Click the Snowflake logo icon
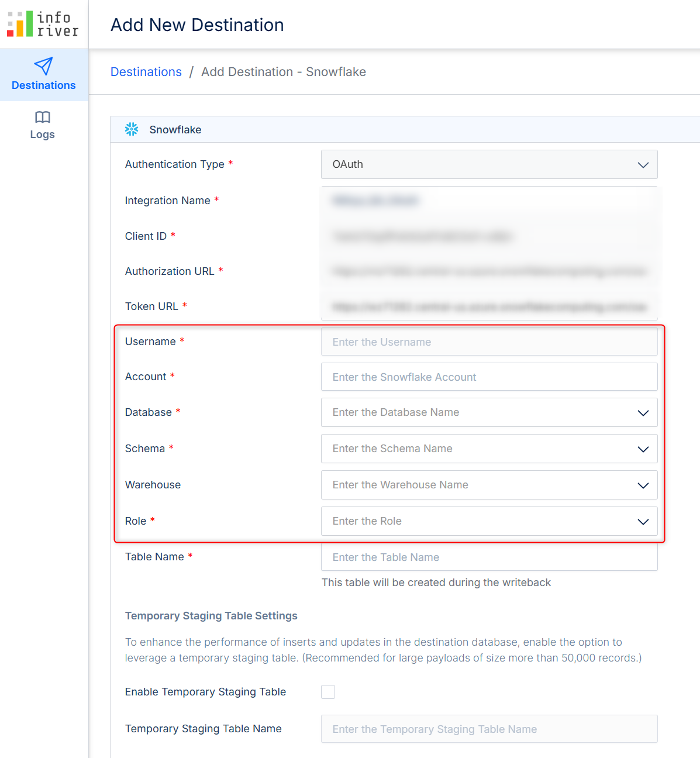 pos(132,129)
